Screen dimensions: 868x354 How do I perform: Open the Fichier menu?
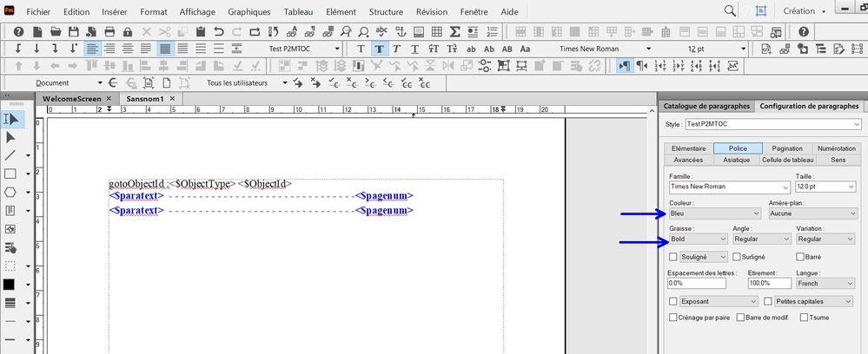point(38,11)
